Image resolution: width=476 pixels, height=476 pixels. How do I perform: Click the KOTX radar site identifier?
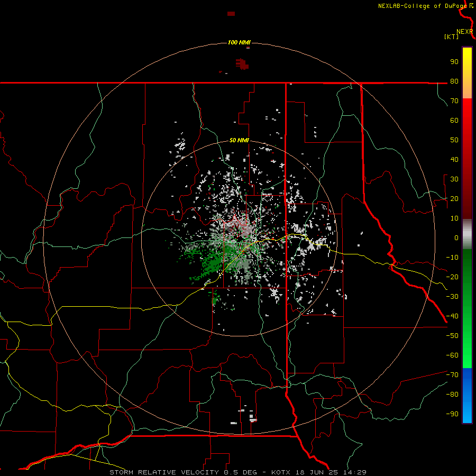(x=281, y=472)
